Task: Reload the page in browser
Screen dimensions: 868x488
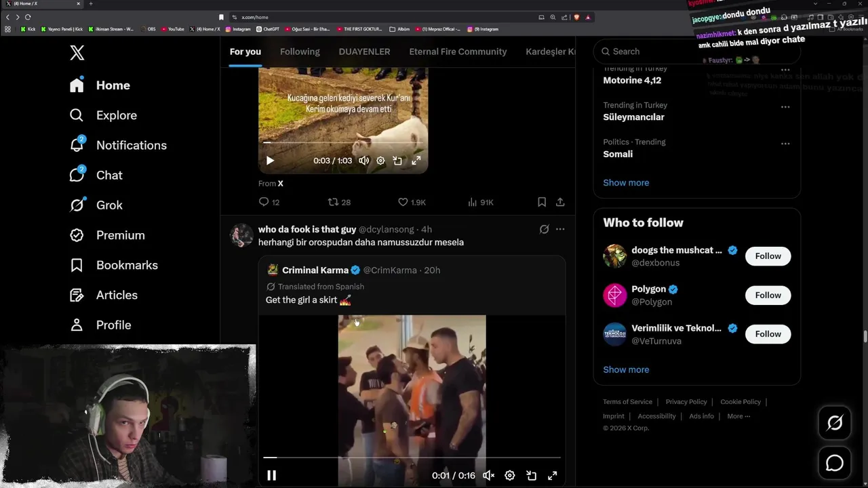Action: pyautogui.click(x=28, y=17)
